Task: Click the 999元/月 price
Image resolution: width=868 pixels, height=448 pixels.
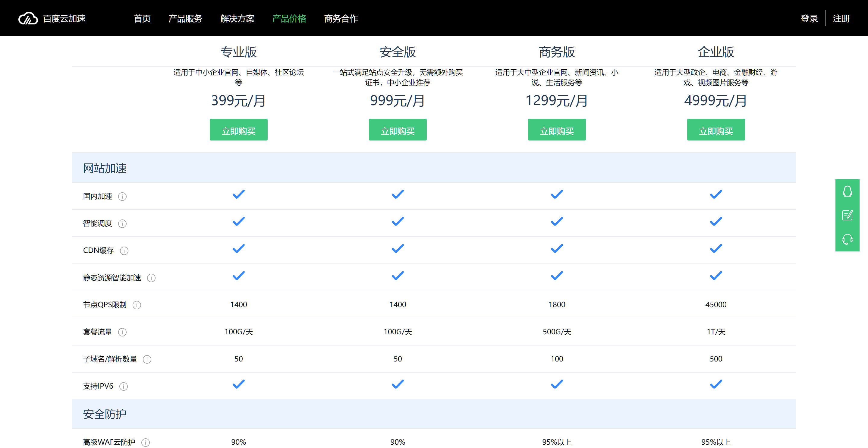Action: (x=398, y=100)
